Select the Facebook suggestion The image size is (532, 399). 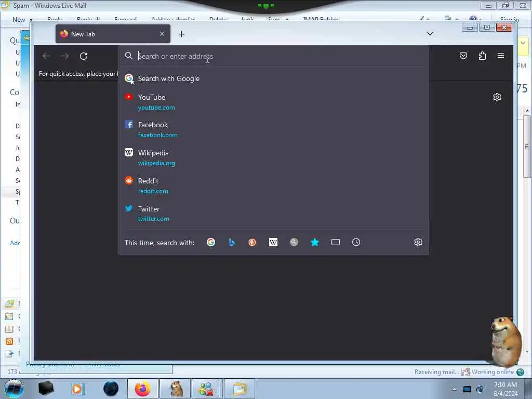[273, 129]
